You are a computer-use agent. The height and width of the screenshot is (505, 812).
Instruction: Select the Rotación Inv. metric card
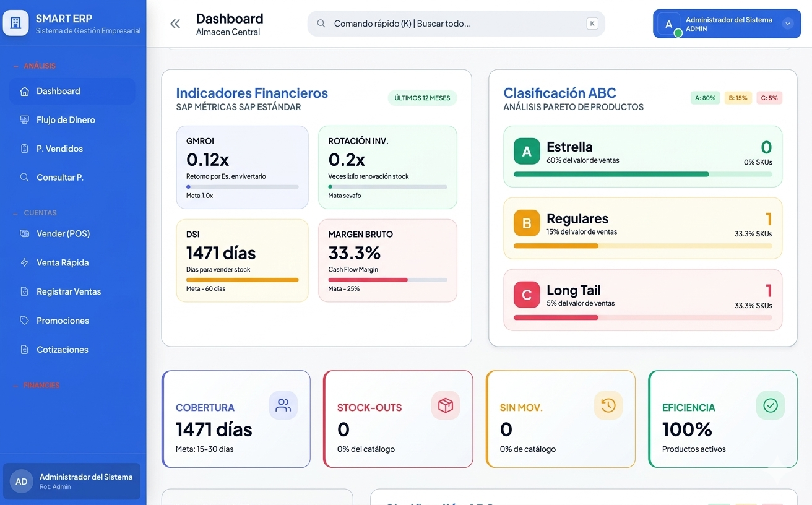(x=387, y=167)
